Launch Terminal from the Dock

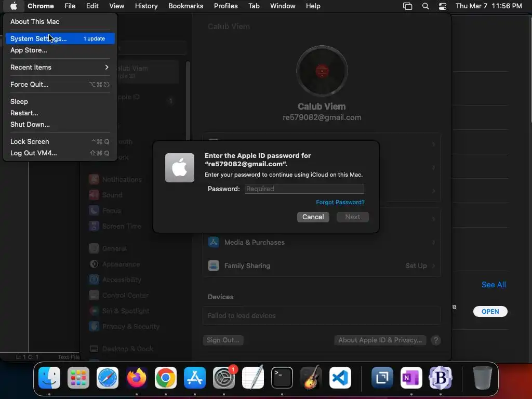pyautogui.click(x=282, y=378)
